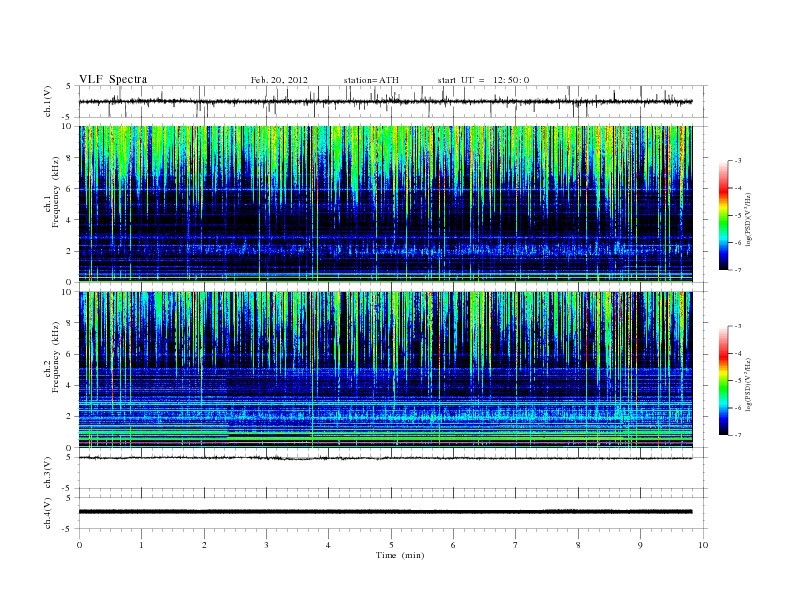Click the "9" tick on the time axis
The height and width of the screenshot is (612, 792).
click(x=640, y=545)
